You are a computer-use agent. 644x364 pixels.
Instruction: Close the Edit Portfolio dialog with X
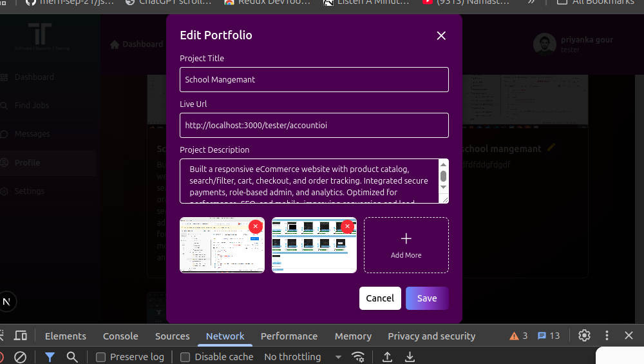coord(441,35)
